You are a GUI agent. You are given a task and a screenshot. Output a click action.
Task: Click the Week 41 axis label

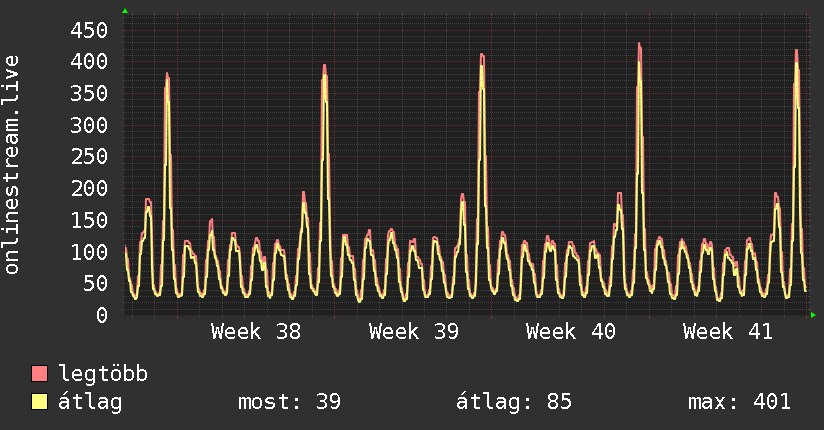[728, 332]
